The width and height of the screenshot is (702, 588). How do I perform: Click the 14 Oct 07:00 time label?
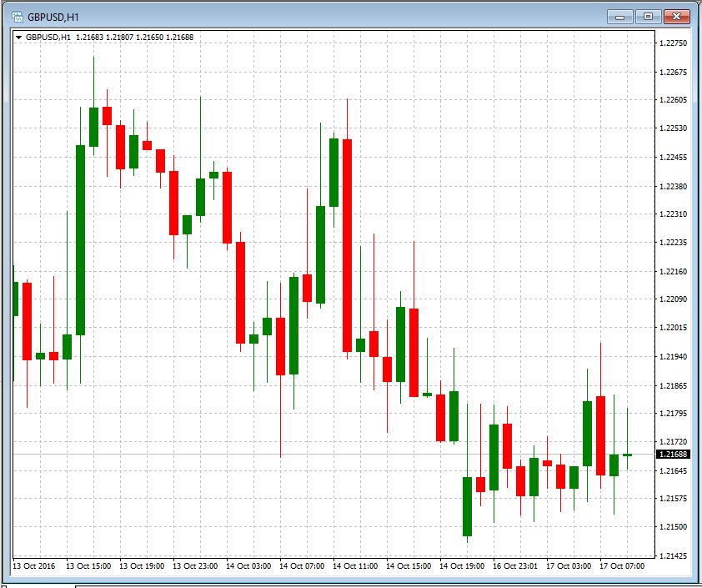(x=302, y=566)
